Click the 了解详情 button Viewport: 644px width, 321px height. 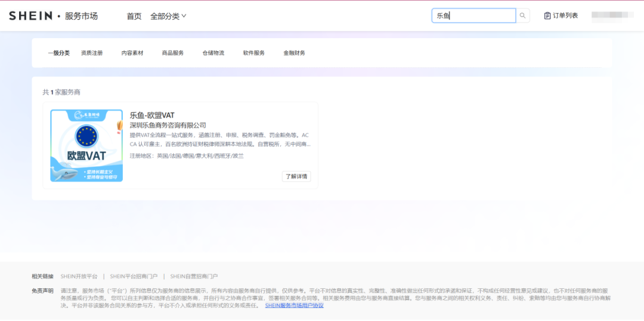(296, 176)
